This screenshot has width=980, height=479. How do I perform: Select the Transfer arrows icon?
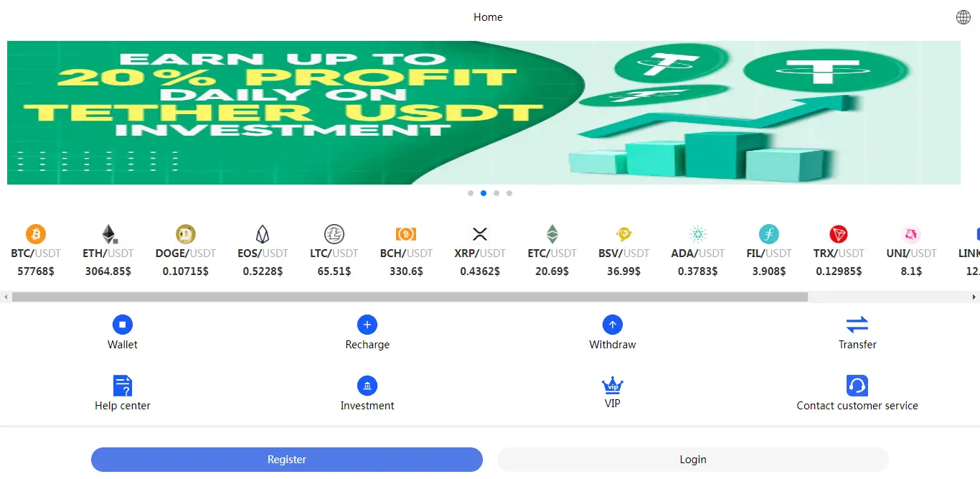click(857, 325)
